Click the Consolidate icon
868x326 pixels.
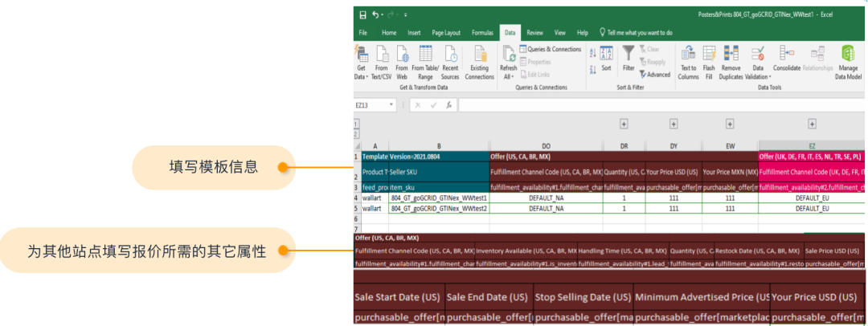pyautogui.click(x=786, y=55)
